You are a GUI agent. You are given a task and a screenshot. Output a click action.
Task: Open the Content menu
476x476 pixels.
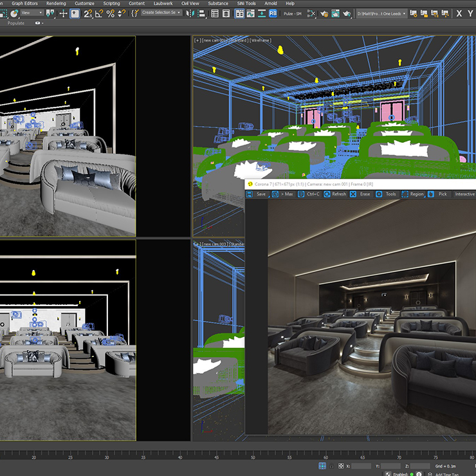(136, 3)
